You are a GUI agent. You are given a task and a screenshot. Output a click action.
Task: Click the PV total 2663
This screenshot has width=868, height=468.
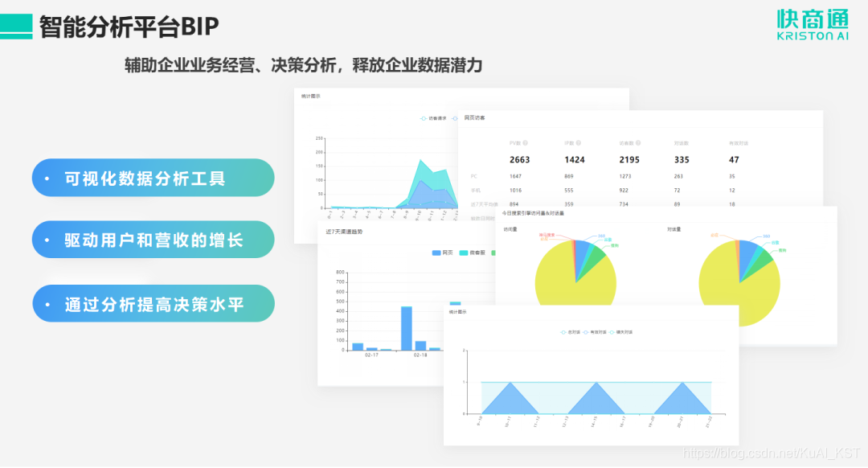pyautogui.click(x=519, y=159)
